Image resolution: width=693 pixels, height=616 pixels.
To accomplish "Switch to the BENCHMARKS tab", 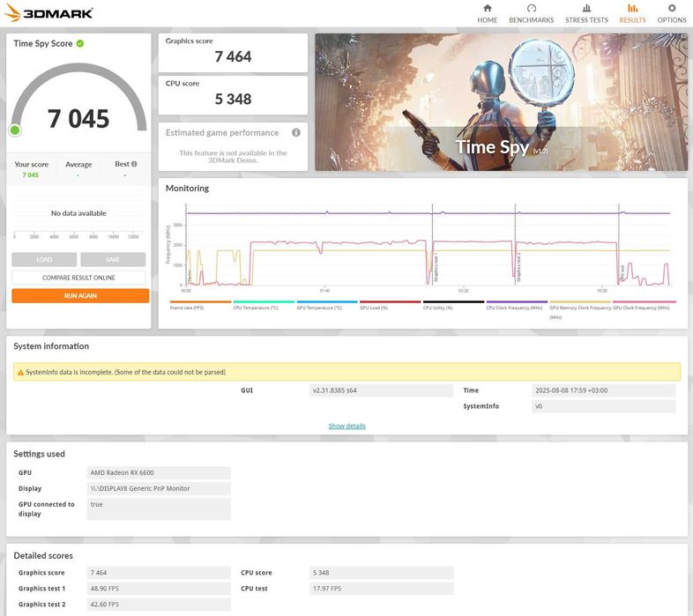I will [x=532, y=20].
